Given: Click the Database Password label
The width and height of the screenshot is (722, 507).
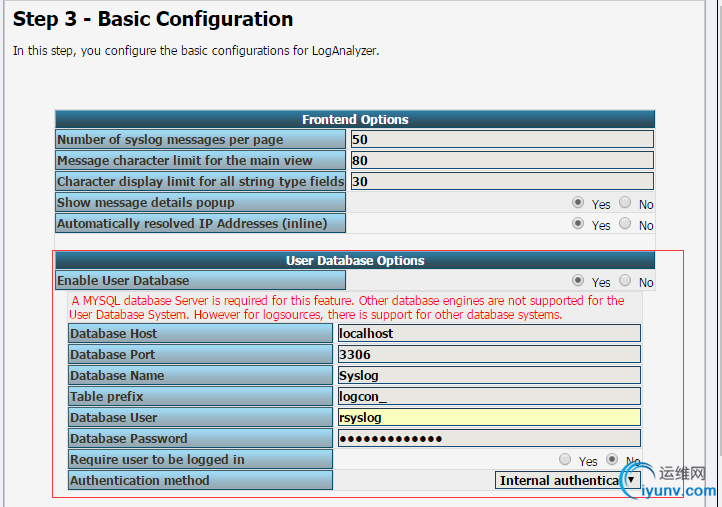Looking at the screenshot, I should [200, 438].
